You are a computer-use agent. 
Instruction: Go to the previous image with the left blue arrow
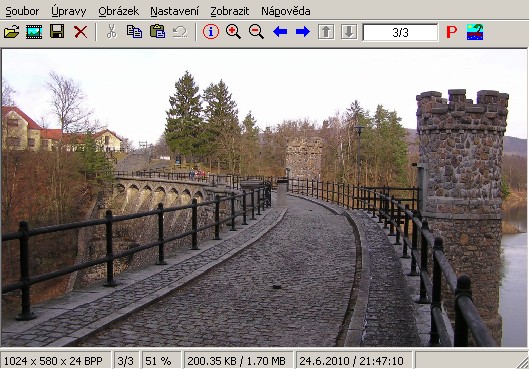[280, 32]
